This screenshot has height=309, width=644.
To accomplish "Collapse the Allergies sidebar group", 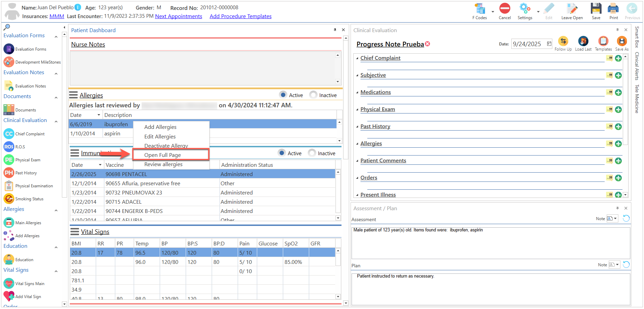I will [x=56, y=210].
